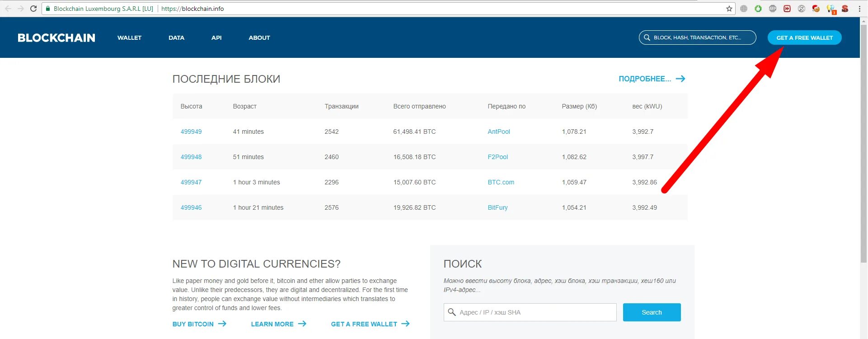Click the Транзакции column header
Screen dimensions: 868x339
(x=342, y=106)
